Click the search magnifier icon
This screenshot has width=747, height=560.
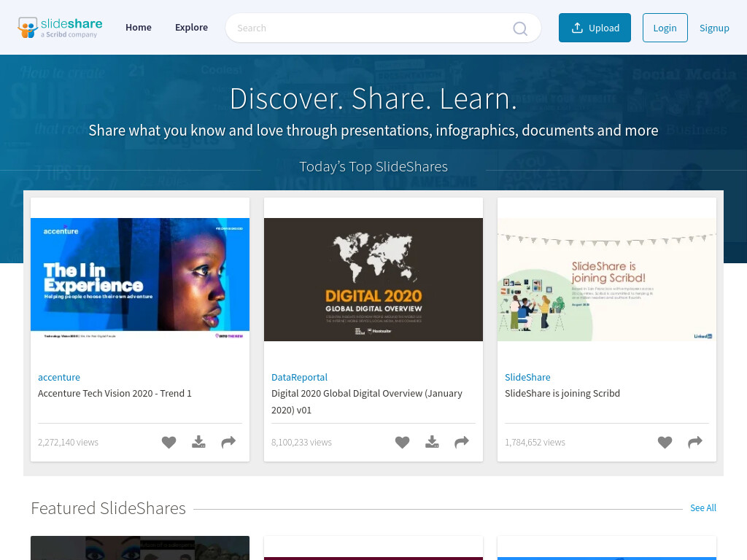(x=519, y=28)
